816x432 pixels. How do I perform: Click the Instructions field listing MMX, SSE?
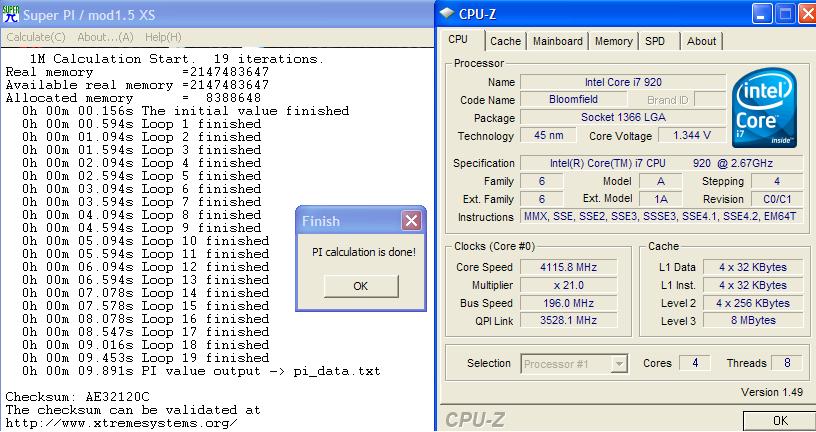click(x=661, y=217)
